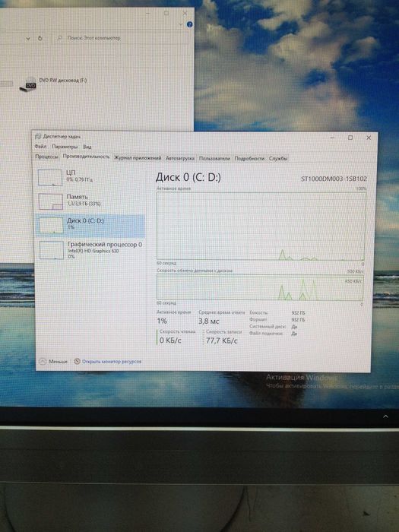The height and width of the screenshot is (532, 399).
Task: Click the 77,7 КБ/с write speed value
Action: pyautogui.click(x=222, y=340)
